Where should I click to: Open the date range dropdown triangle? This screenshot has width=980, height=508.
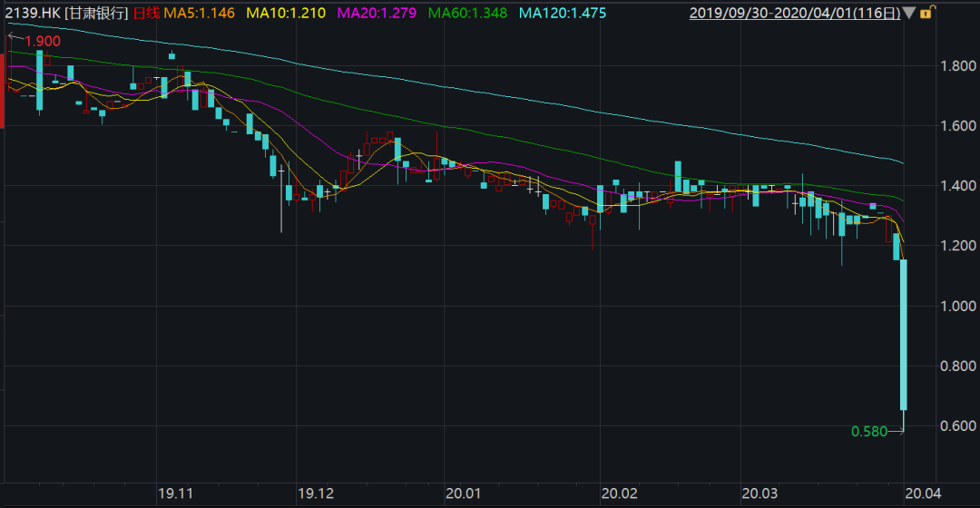(909, 13)
